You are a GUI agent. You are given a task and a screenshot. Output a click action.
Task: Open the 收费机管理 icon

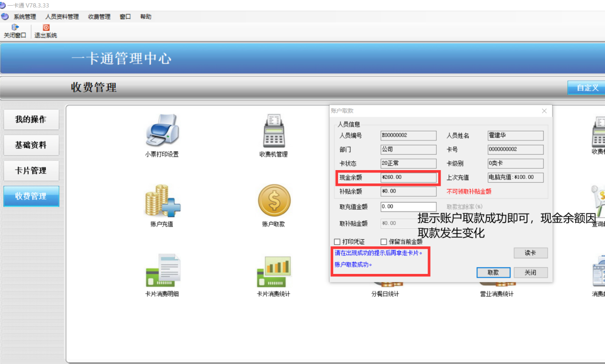tap(273, 131)
